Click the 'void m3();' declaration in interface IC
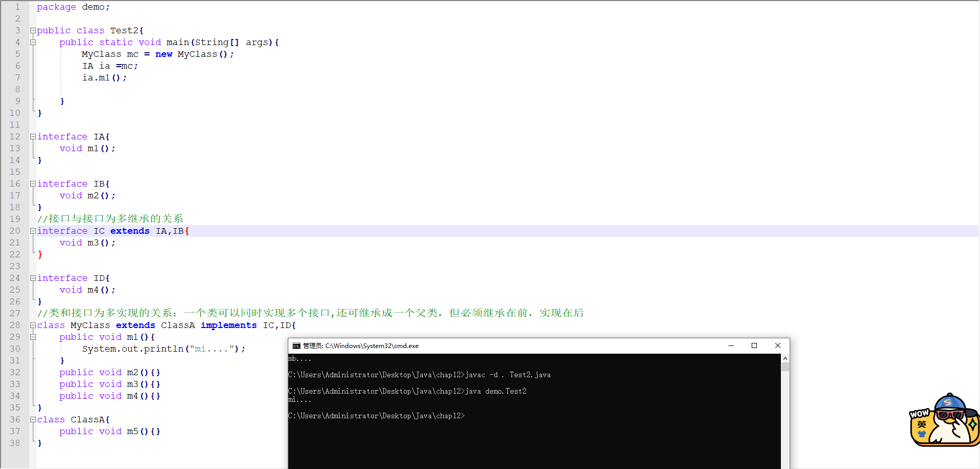The width and height of the screenshot is (980, 469). pos(87,243)
